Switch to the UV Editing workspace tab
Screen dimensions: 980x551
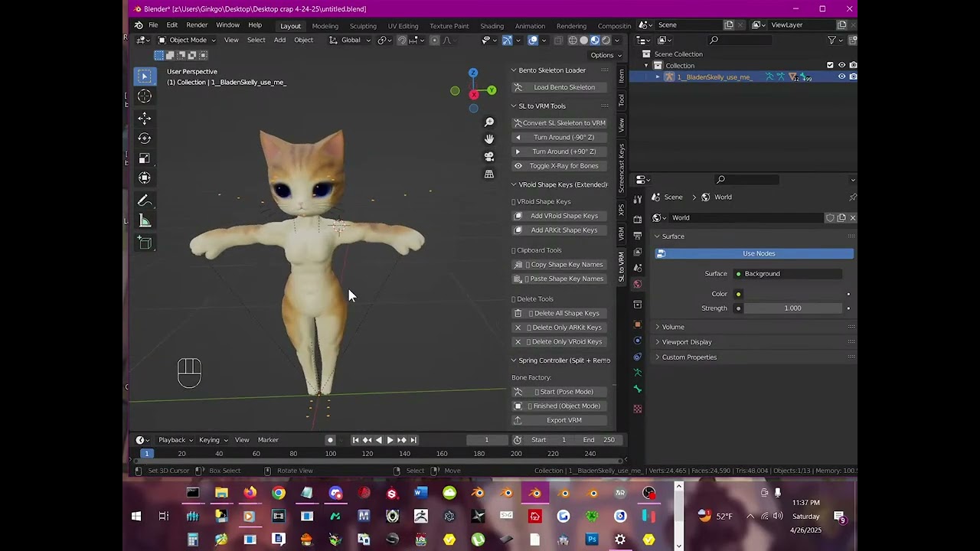[403, 26]
